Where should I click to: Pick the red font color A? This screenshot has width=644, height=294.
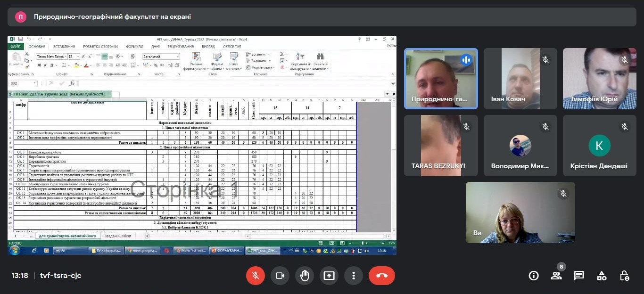(87, 65)
